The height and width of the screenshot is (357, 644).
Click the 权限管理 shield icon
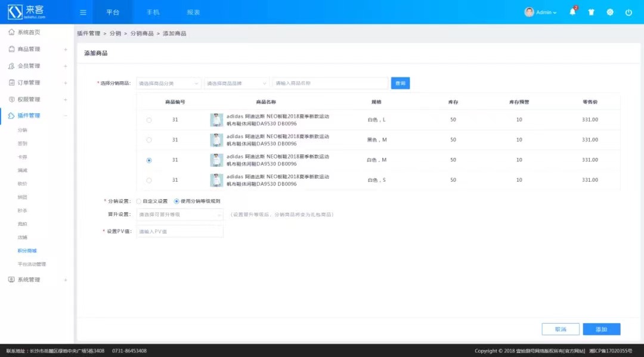point(11,100)
